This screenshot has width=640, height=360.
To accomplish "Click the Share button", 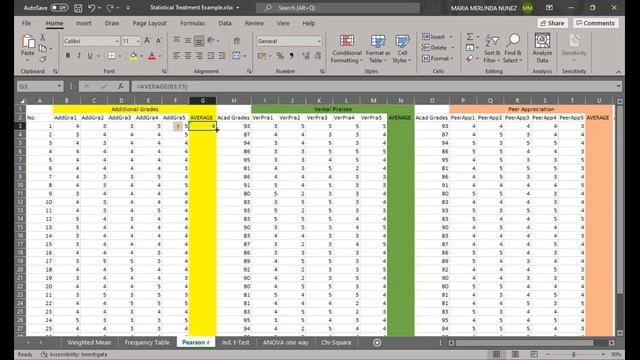I will point(552,23).
